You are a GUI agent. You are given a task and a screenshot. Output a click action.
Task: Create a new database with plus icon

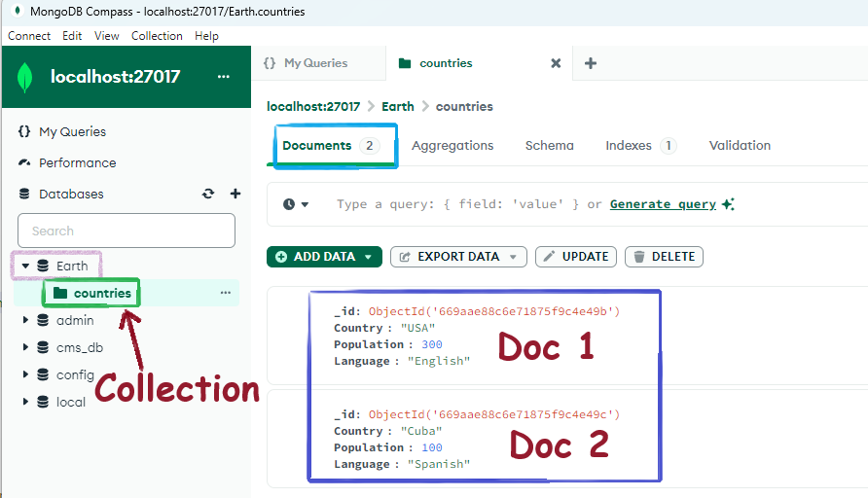[x=235, y=194]
